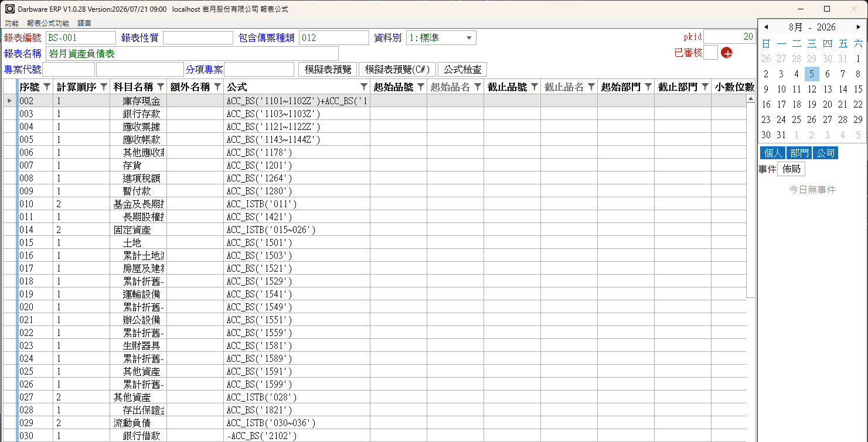The width and height of the screenshot is (868, 442).
Task: Open the filter for the 計算順序 column
Action: [104, 87]
